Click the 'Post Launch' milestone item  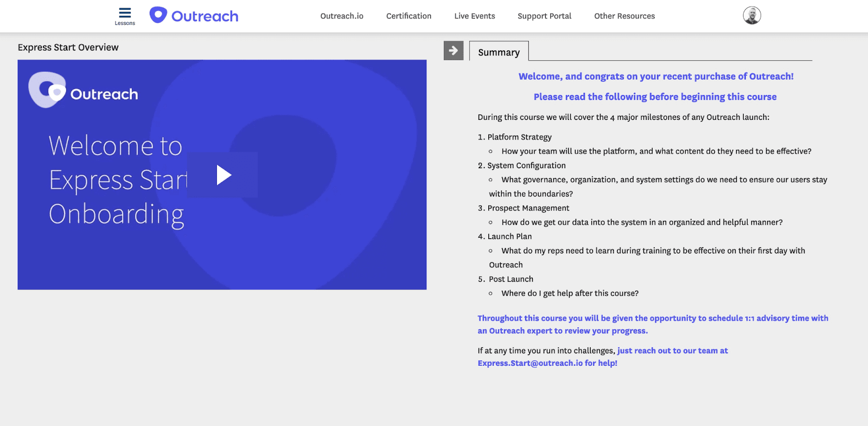pyautogui.click(x=510, y=279)
